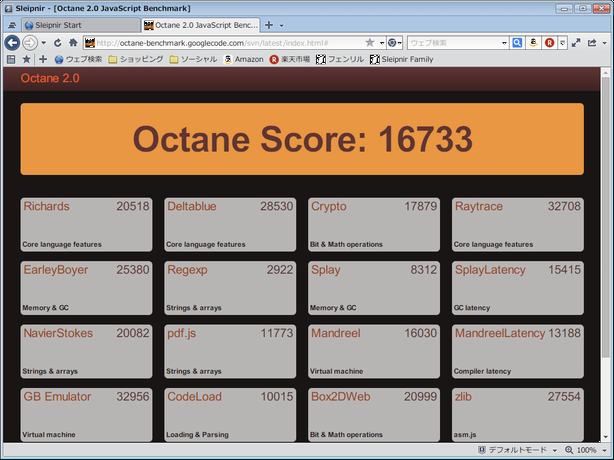Add a bookmark with the bookmarks bar plus
This screenshot has width=614, height=460.
(43, 59)
